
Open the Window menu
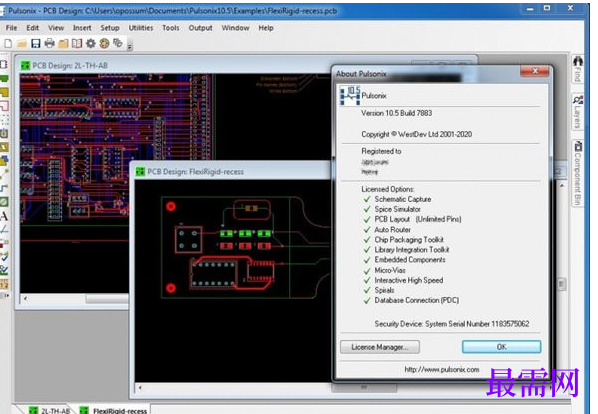[235, 28]
